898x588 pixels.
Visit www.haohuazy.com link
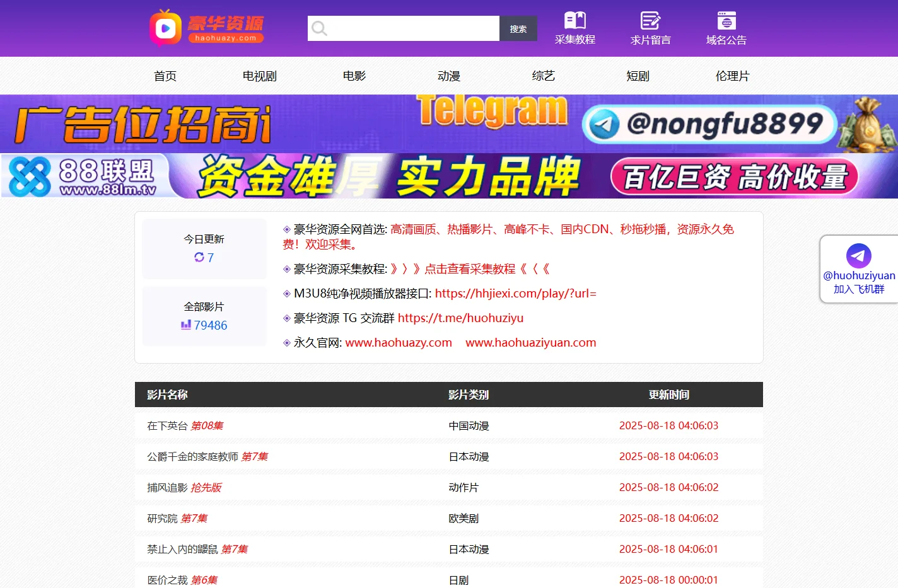coord(399,343)
